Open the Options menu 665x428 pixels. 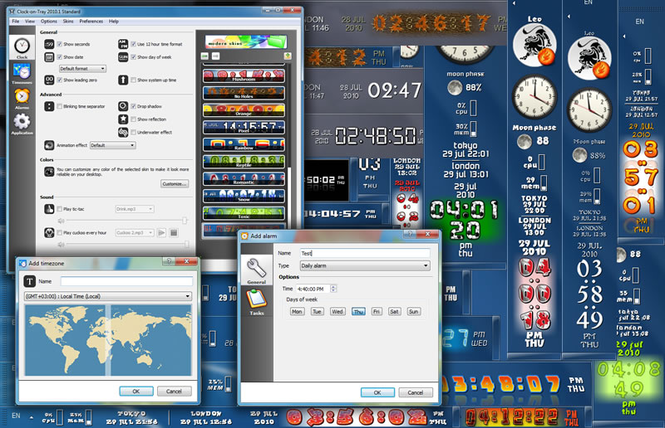tap(49, 21)
